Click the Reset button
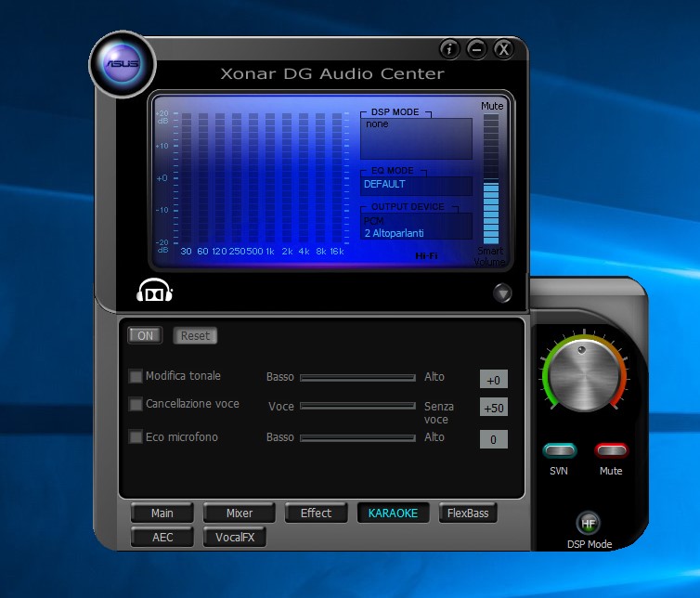This screenshot has height=598, width=700. click(x=195, y=335)
